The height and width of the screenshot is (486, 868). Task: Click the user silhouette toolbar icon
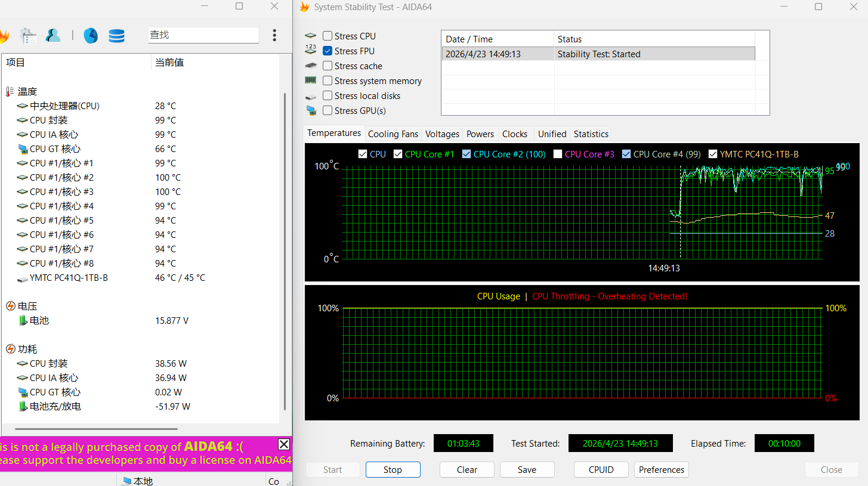click(53, 36)
